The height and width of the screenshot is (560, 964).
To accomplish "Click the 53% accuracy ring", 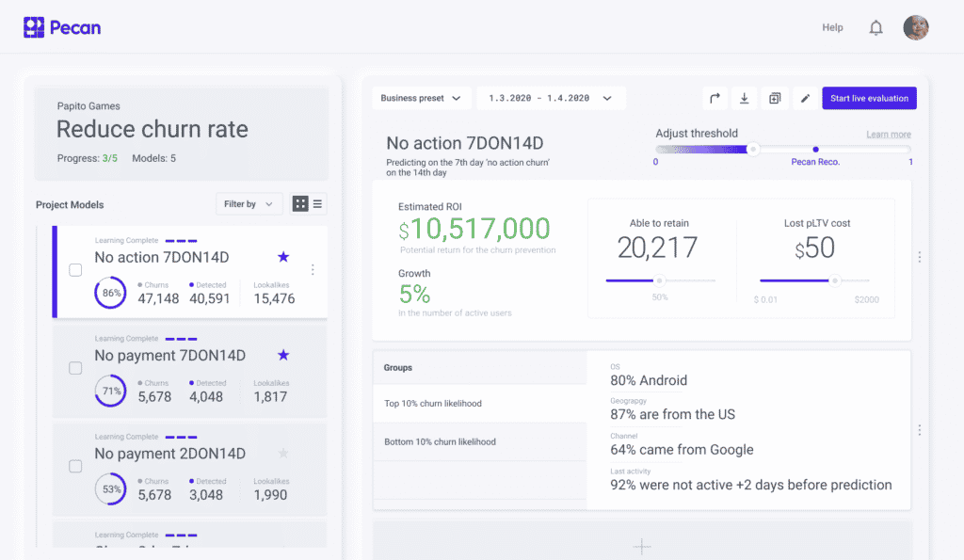I will [x=111, y=489].
